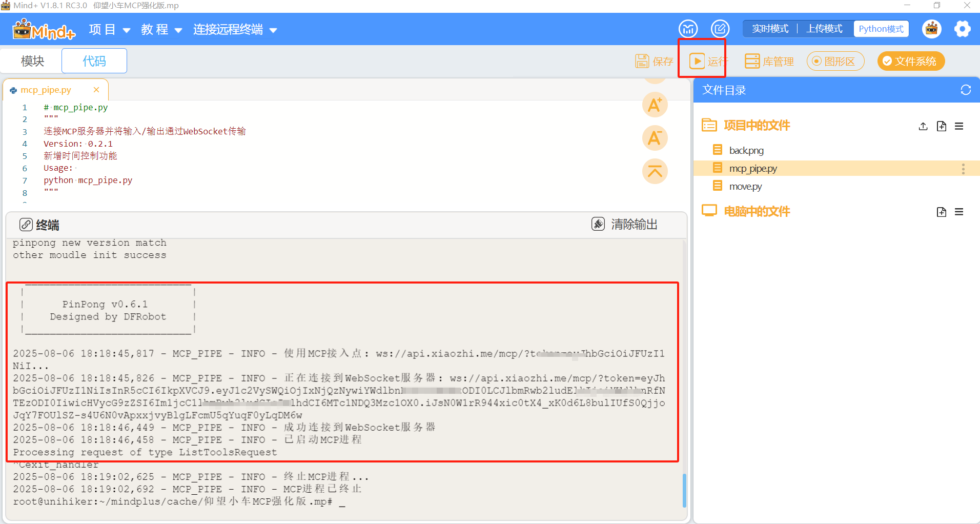Image resolution: width=980 pixels, height=524 pixels.
Task: Click the 终端 terminal link icon
Action: pyautogui.click(x=26, y=225)
